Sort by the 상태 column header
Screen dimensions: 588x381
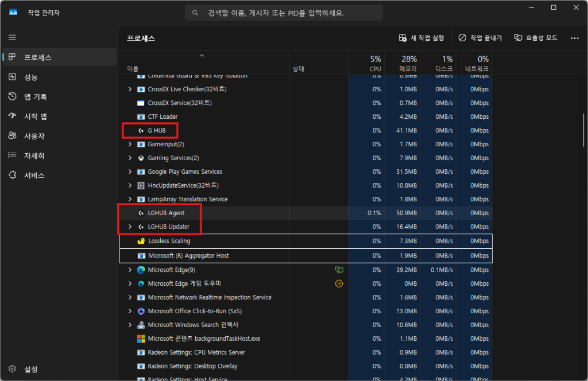(x=319, y=63)
